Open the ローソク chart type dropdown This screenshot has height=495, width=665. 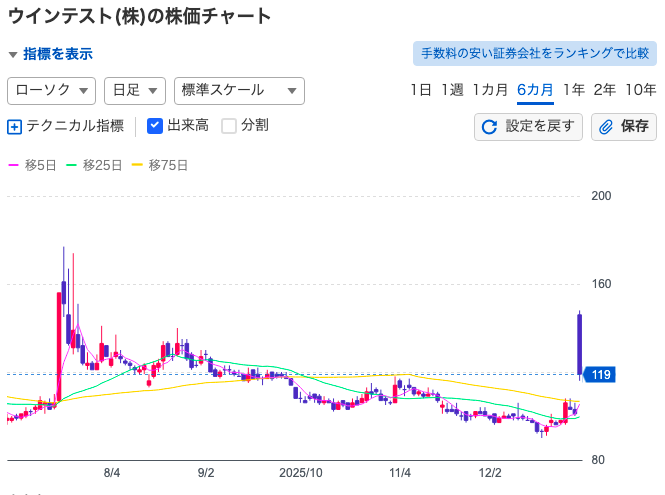pyautogui.click(x=51, y=90)
